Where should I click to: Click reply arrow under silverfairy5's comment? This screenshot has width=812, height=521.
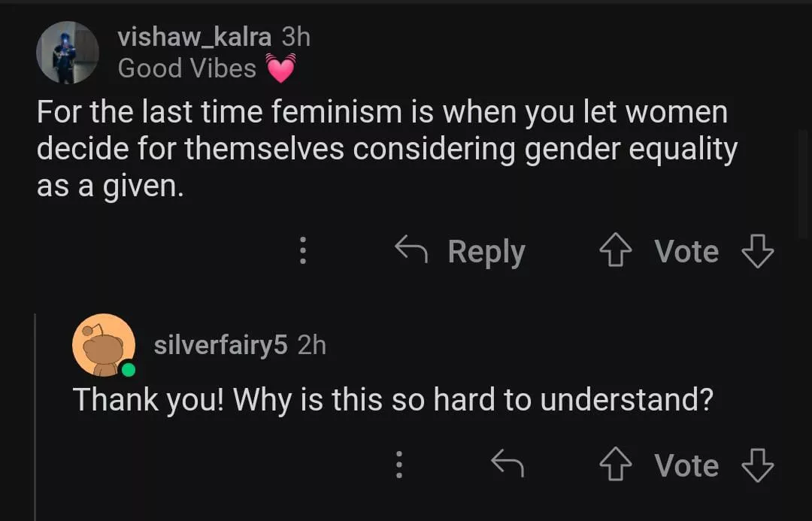point(507,465)
